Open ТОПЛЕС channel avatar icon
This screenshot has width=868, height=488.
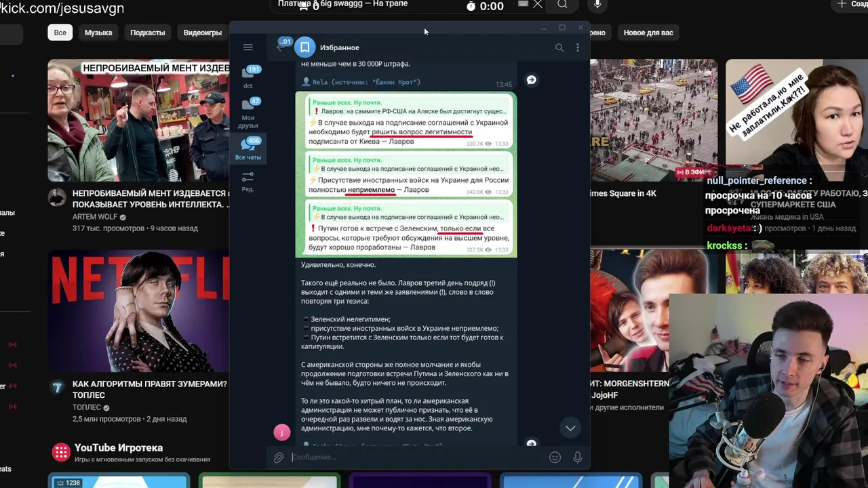tap(58, 388)
